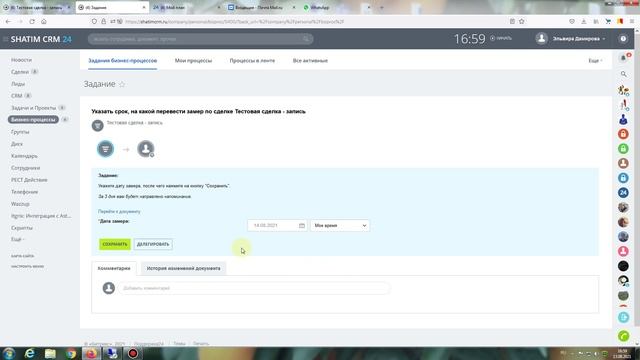Click the browser address bar URL
The height and width of the screenshot is (360, 640).
pos(234,21)
